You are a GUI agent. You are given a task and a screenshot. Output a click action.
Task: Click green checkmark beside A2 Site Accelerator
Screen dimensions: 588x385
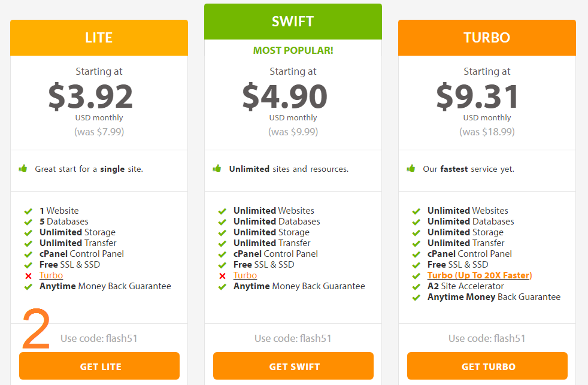pos(416,287)
